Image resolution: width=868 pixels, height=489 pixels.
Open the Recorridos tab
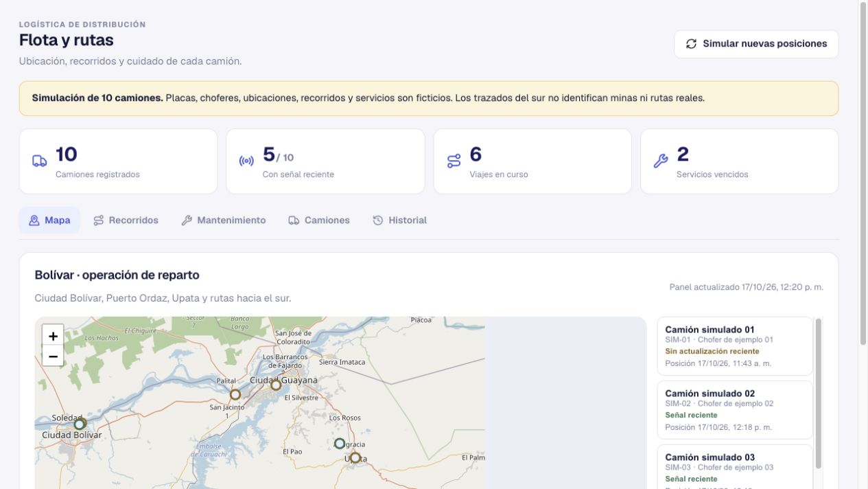point(126,220)
